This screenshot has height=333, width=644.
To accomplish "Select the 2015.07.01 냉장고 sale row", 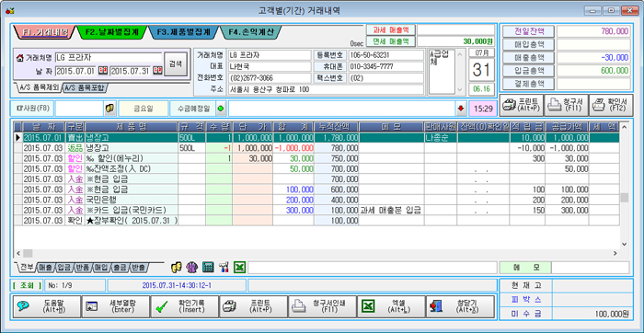I will pos(316,138).
